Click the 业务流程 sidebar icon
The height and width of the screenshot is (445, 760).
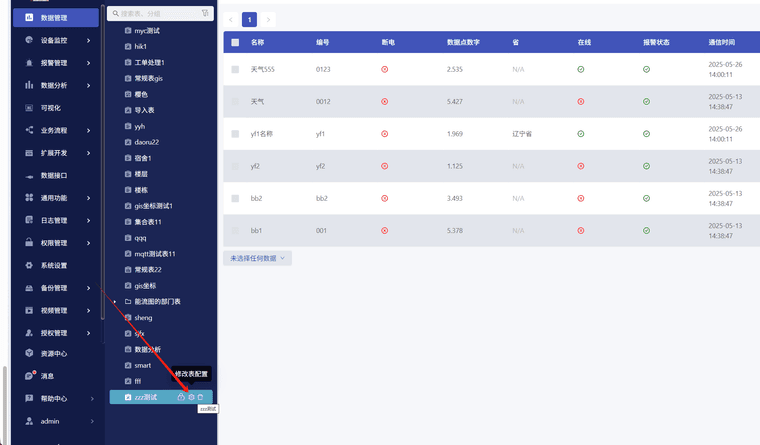click(29, 130)
